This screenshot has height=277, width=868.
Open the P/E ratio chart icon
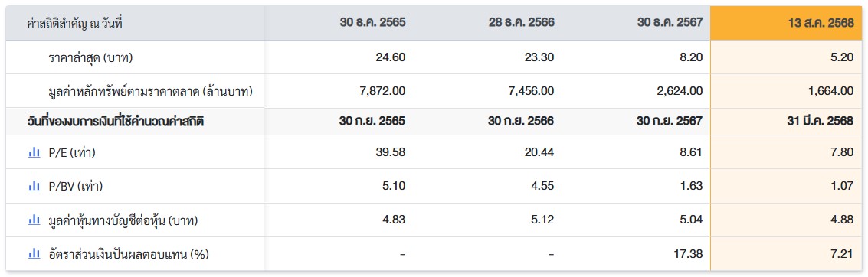34,152
